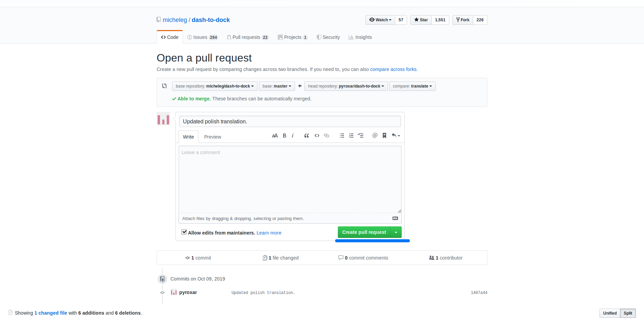This screenshot has width=644, height=318.
Task: Open commit message 'Updated polish translation.' link
Action: tap(263, 293)
